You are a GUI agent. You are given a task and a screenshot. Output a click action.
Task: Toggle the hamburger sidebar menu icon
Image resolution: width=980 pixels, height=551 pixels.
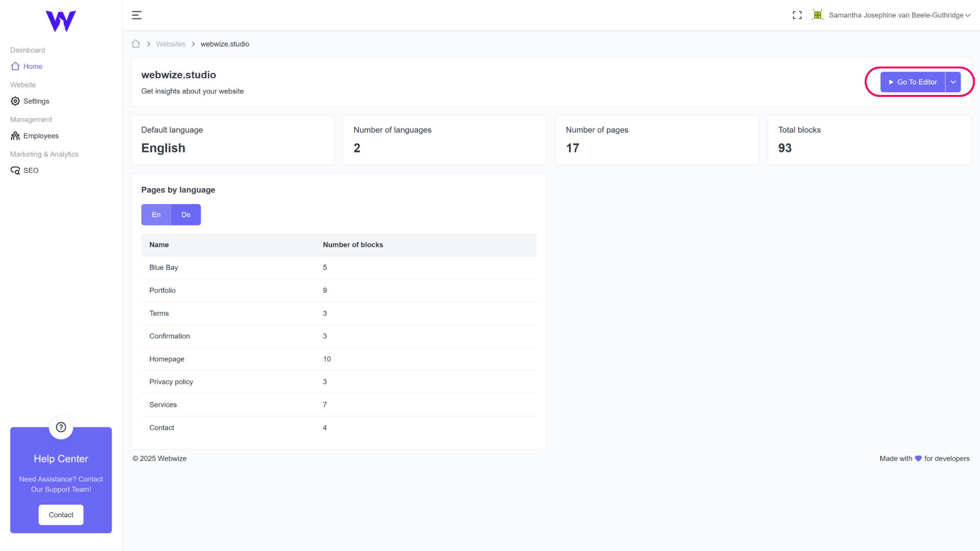click(136, 15)
